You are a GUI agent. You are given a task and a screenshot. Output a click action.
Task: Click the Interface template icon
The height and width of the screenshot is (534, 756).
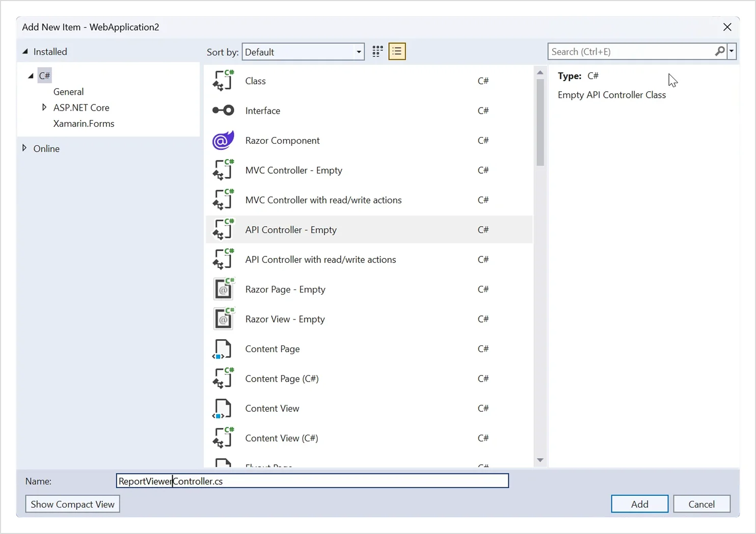pos(223,111)
